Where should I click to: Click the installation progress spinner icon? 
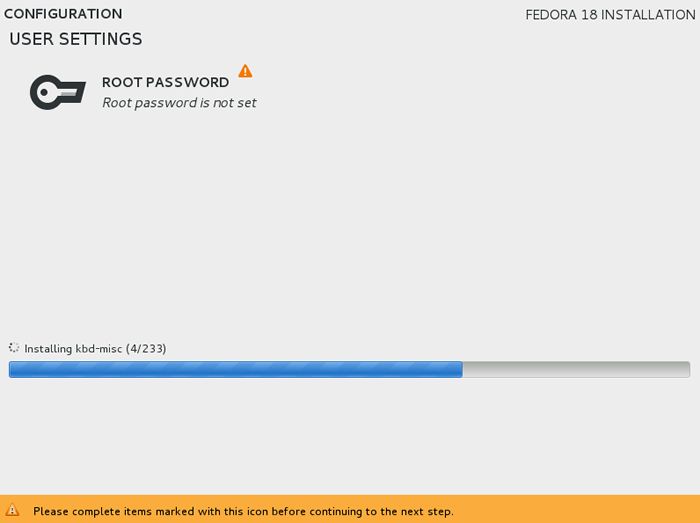(14, 348)
